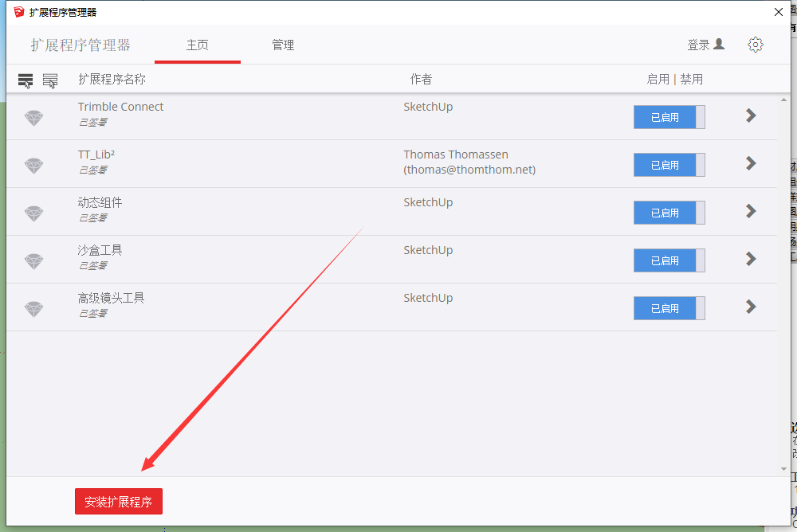This screenshot has height=532, width=797.
Task: Select the 高级镜头工具 diamond icon
Action: point(34,310)
